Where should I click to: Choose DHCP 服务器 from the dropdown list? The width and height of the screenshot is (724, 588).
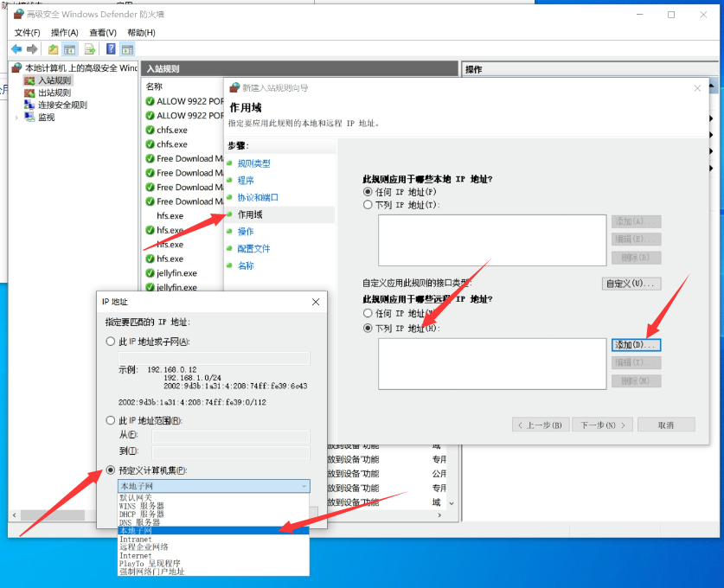214,514
